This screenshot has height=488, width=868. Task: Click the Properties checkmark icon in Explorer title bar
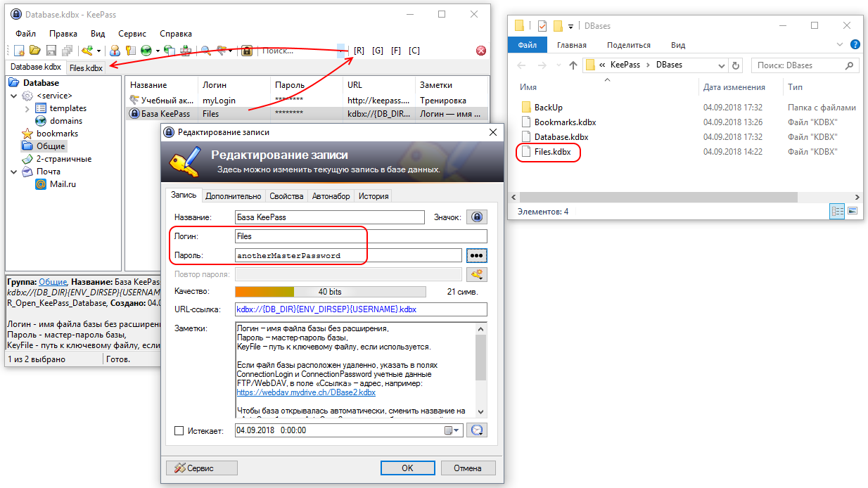pyautogui.click(x=542, y=26)
